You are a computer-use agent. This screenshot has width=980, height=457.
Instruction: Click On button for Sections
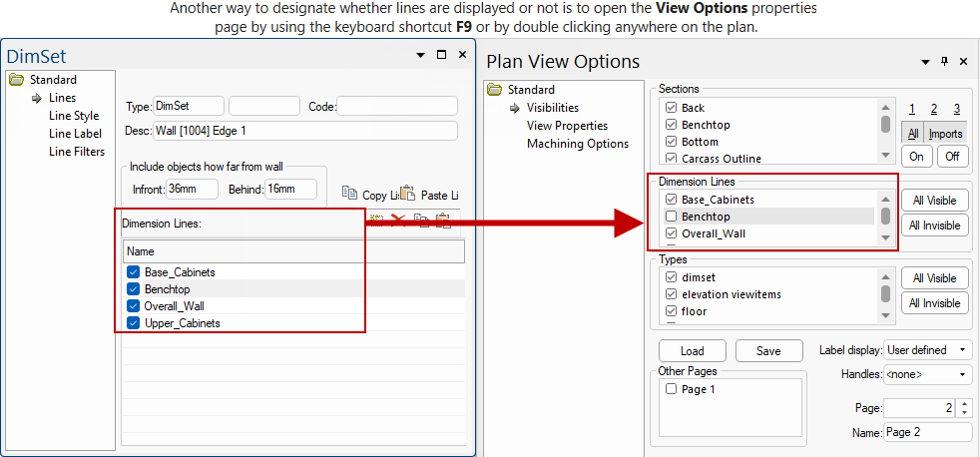coord(917,157)
